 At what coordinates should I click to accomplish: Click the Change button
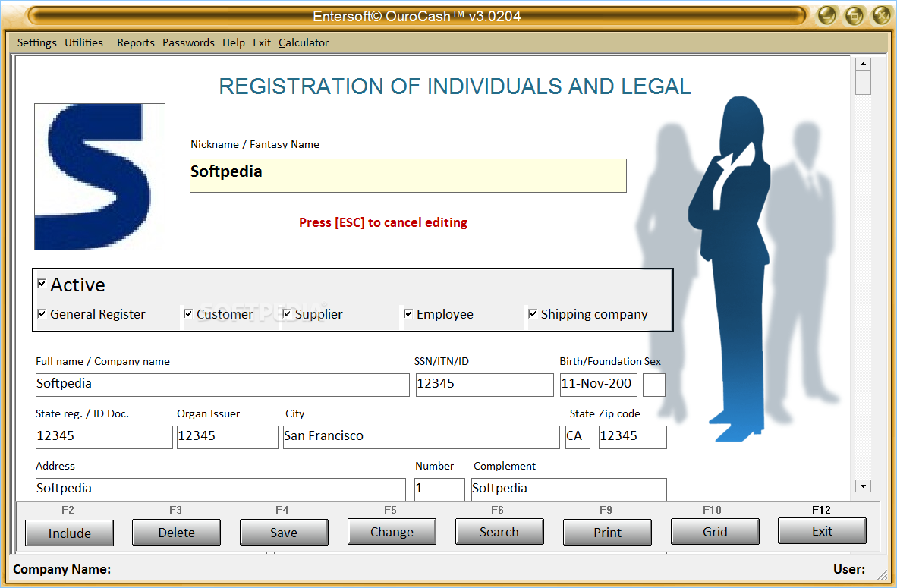coord(392,532)
